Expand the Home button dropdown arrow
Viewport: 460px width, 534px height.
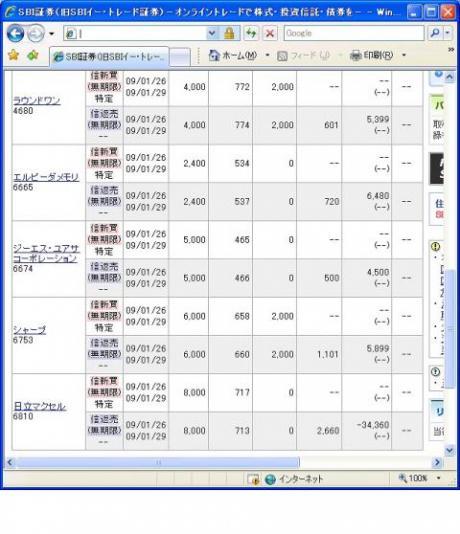tap(267, 55)
